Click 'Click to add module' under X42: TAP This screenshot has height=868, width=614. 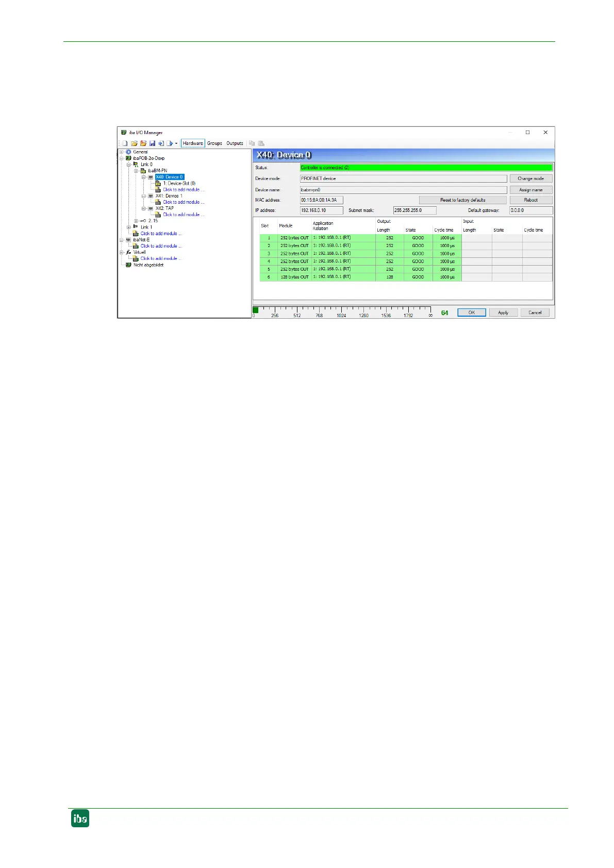pos(184,215)
